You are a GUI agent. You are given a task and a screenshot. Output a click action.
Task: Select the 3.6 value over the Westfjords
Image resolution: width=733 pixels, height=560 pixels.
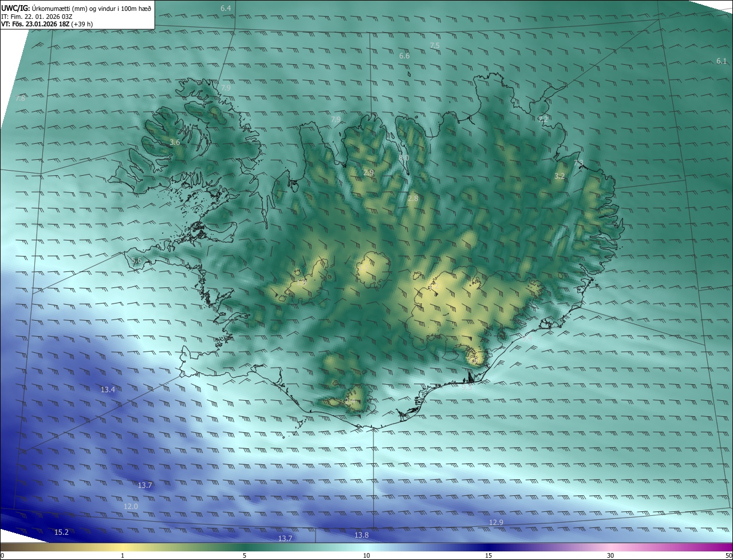(175, 142)
